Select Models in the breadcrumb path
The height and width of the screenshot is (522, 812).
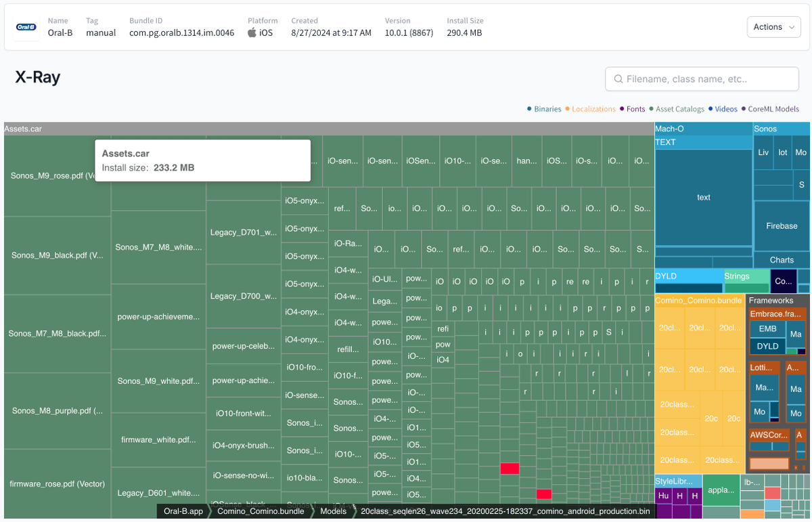[x=334, y=511]
